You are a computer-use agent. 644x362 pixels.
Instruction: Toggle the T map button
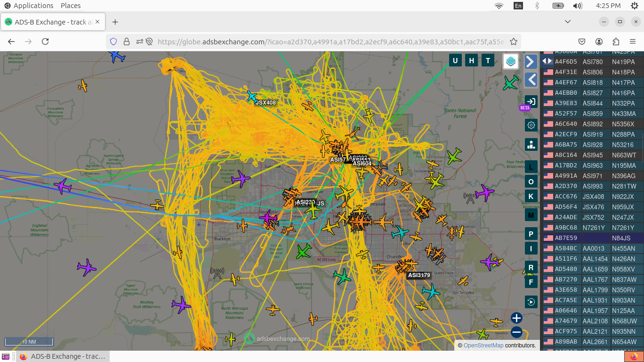pos(488,60)
